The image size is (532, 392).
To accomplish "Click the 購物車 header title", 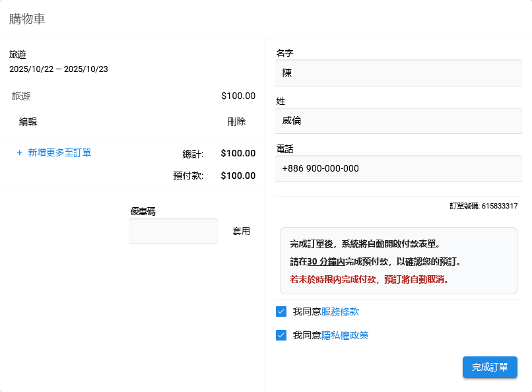I will click(27, 19).
